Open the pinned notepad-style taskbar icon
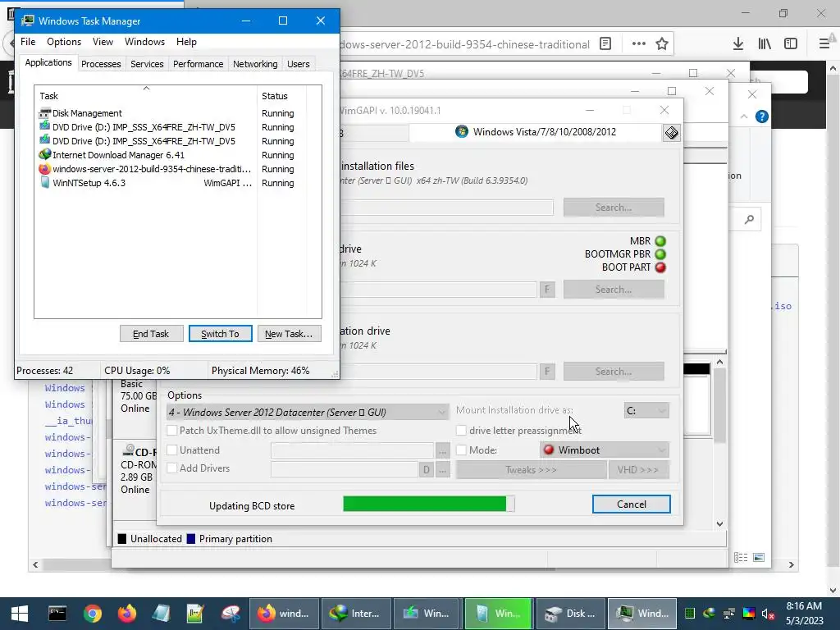The width and height of the screenshot is (840, 630). point(195,614)
